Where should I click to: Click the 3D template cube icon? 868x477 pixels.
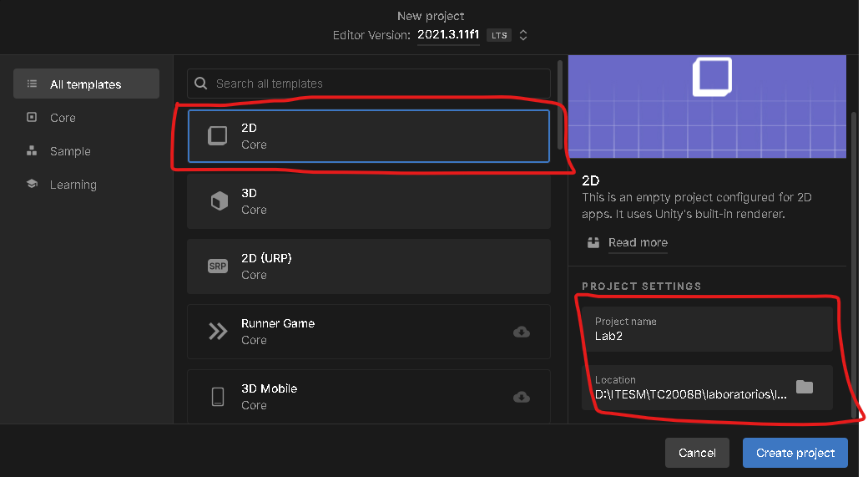[x=219, y=201]
